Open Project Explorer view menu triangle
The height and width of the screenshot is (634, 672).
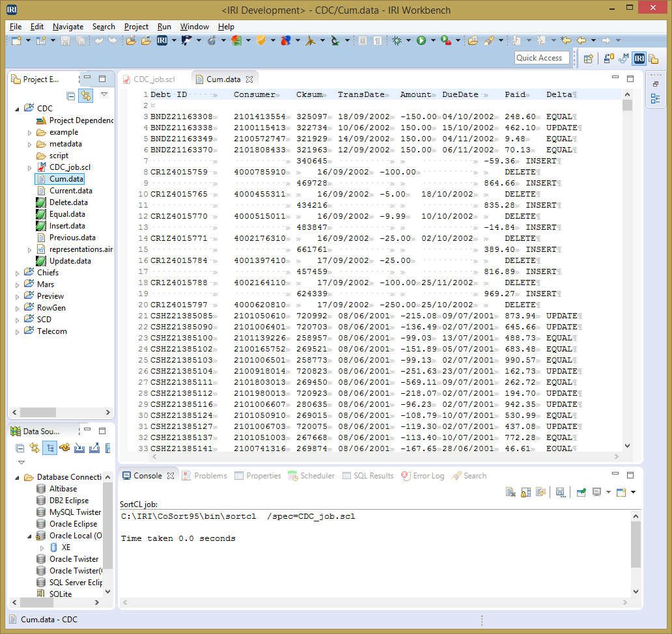104,94
